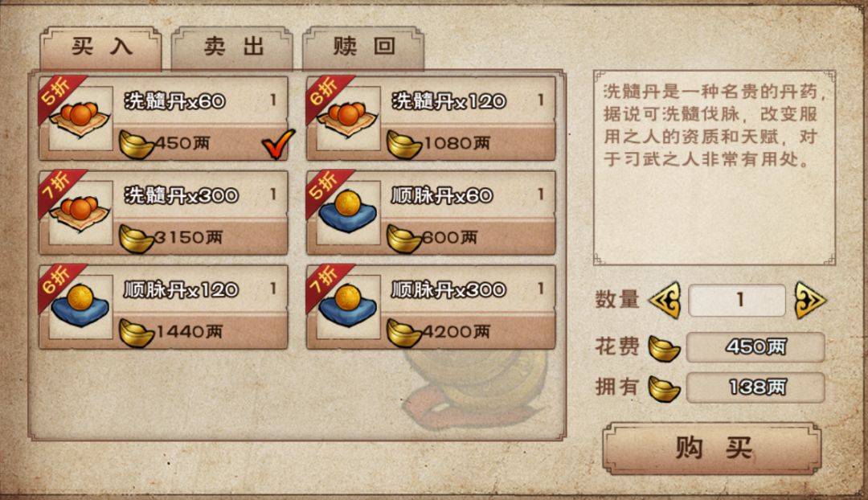Click the gold ingot beside 拥有
Image resolution: width=868 pixels, height=500 pixels.
[665, 388]
